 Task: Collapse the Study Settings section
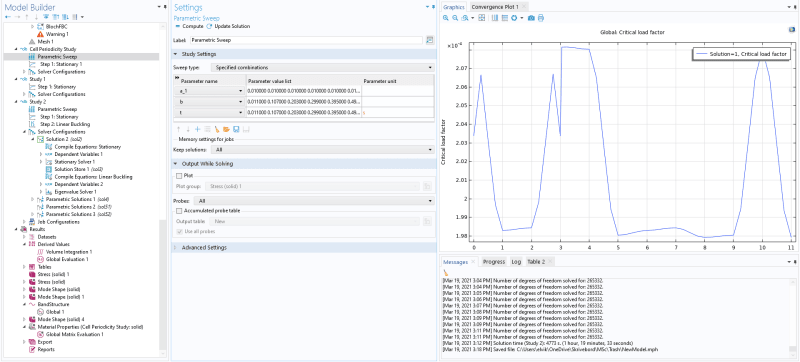click(176, 54)
